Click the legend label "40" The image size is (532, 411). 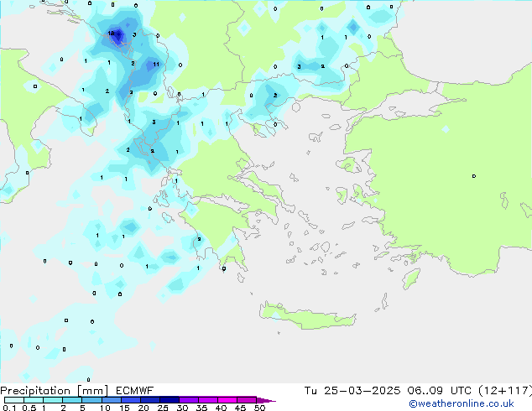[x=221, y=408]
